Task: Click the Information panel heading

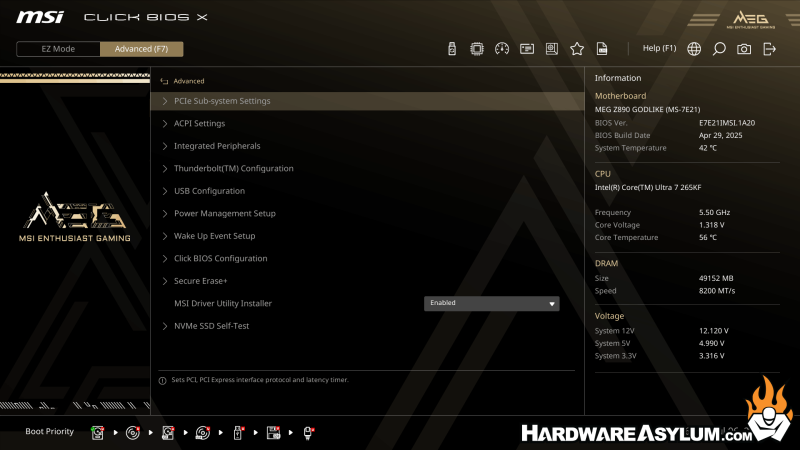Action: (617, 78)
